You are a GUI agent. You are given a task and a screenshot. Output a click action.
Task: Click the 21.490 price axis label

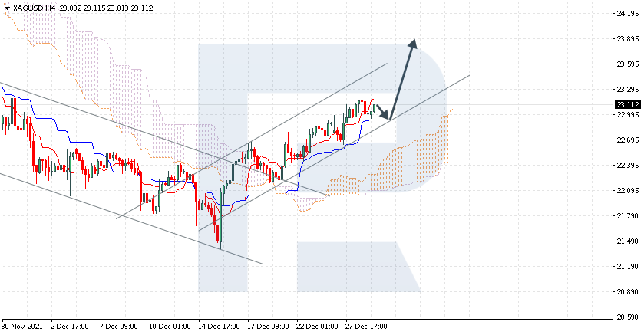[628, 241]
